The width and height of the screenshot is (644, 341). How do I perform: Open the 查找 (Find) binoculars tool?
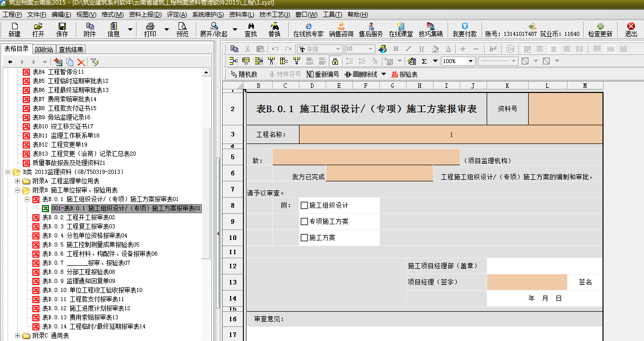pyautogui.click(x=250, y=29)
